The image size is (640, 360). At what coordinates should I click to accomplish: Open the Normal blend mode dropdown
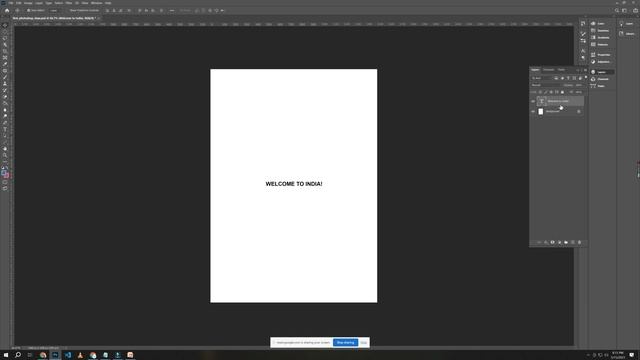547,85
